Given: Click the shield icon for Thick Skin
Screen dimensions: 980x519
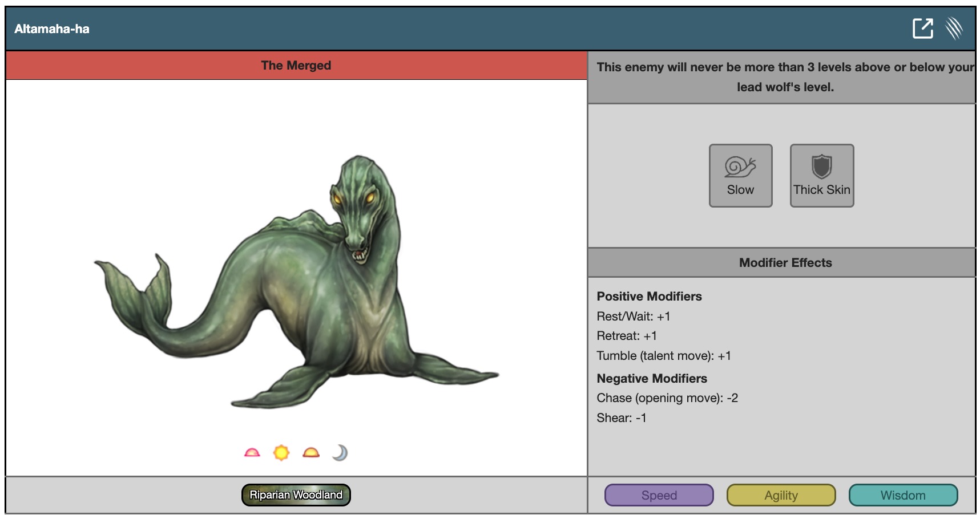Looking at the screenshot, I should [821, 167].
